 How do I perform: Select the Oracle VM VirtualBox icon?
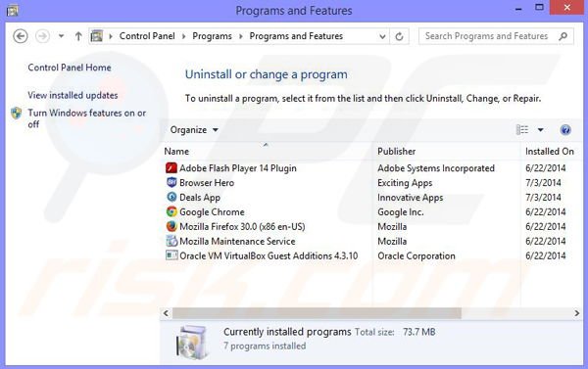click(171, 255)
